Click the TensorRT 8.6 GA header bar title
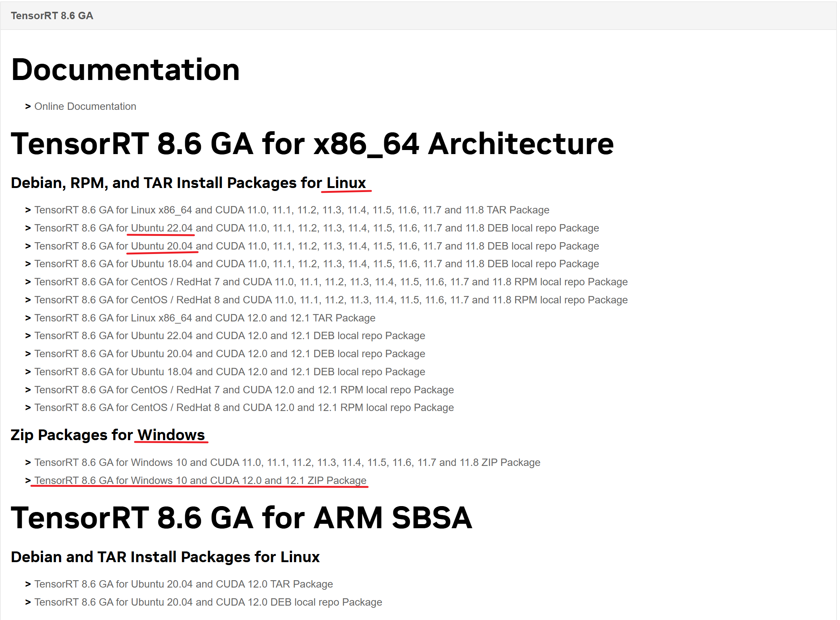 [52, 16]
